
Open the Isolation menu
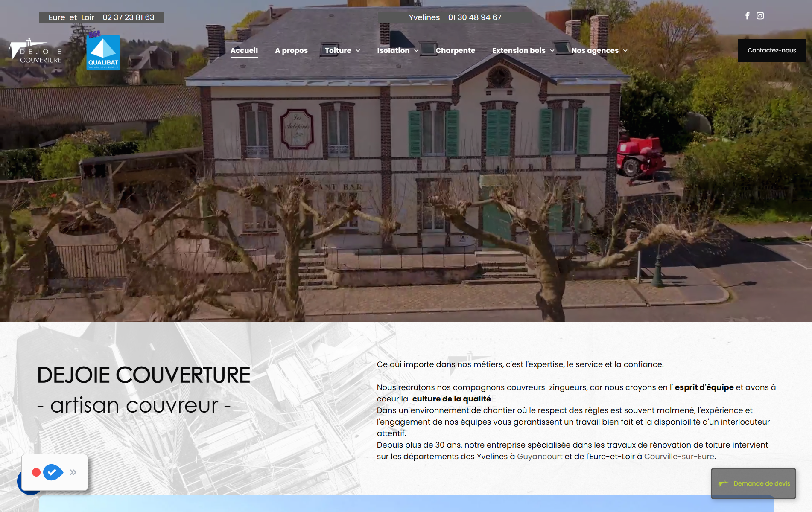[x=393, y=50]
